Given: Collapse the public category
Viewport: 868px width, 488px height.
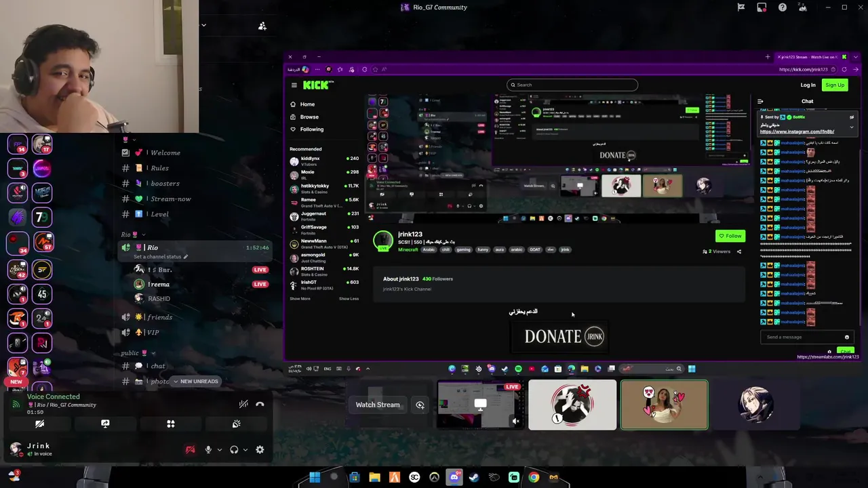Looking at the screenshot, I should click(138, 353).
